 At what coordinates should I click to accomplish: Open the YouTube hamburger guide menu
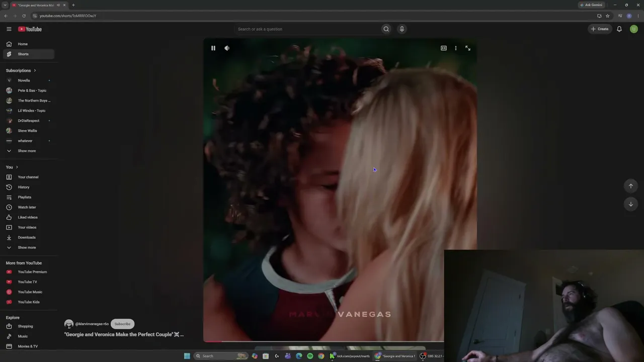tap(9, 29)
